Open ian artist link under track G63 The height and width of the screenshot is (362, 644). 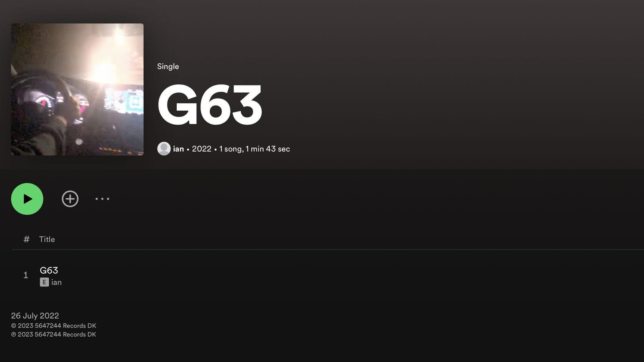coord(56,282)
